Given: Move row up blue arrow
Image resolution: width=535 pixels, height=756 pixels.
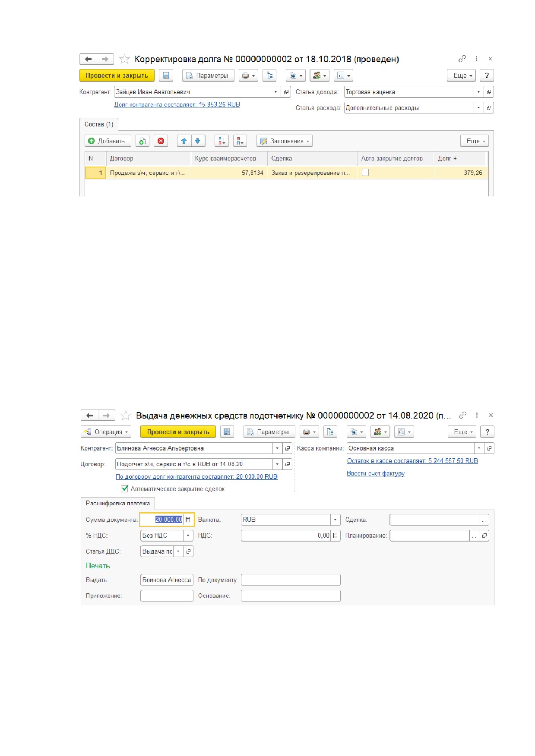Looking at the screenshot, I should point(184,141).
